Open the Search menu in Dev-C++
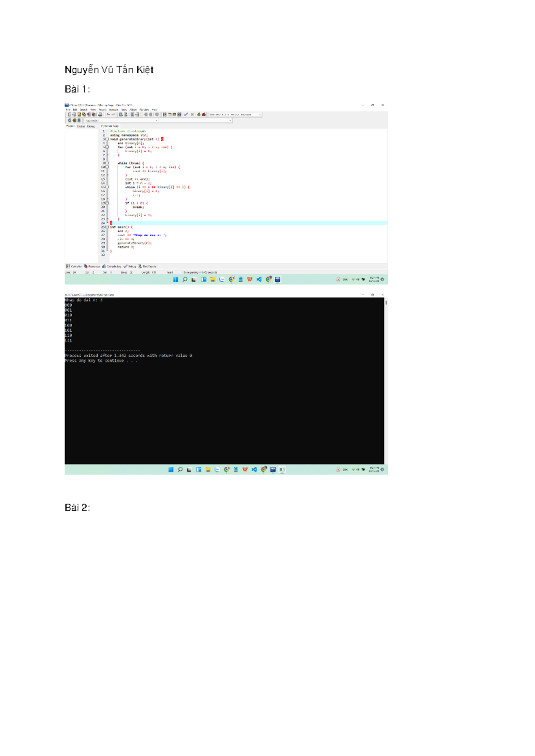The image size is (535, 756). coord(83,110)
